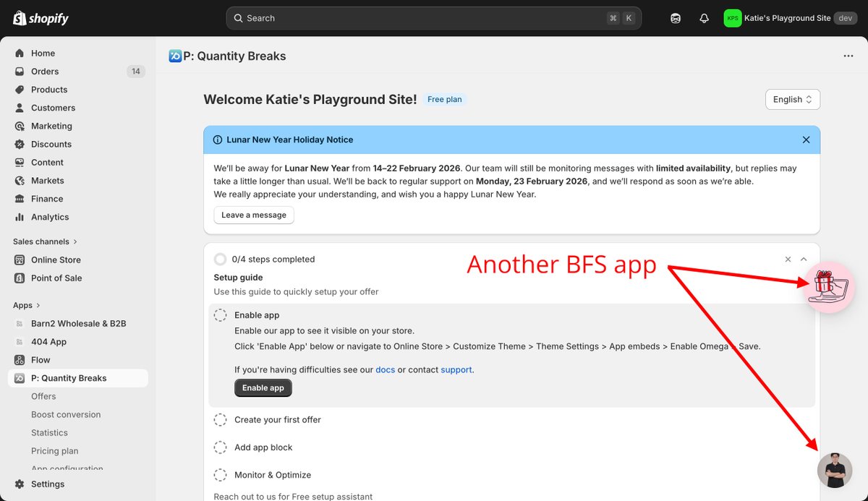Click the KPS store avatar
868x501 pixels.
(733, 18)
